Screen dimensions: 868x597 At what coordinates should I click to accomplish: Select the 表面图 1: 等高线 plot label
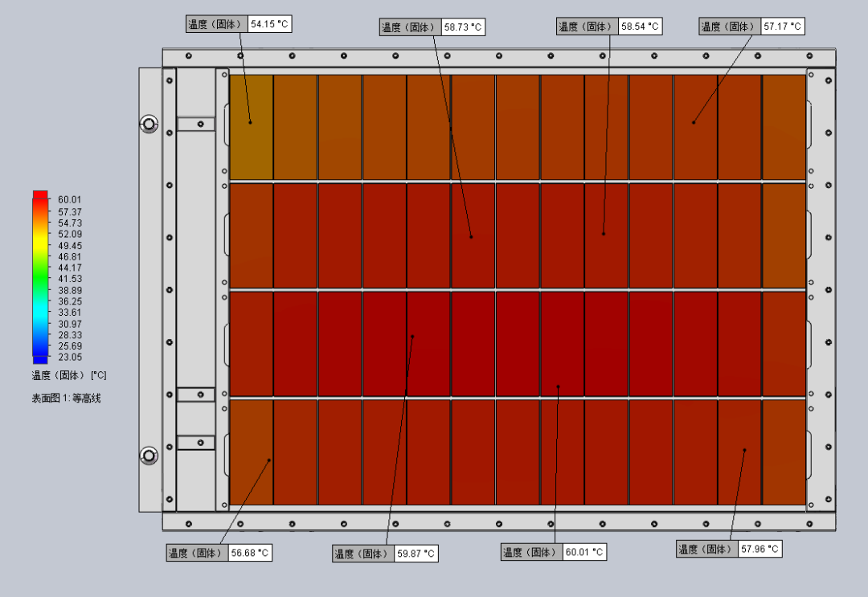(66, 398)
